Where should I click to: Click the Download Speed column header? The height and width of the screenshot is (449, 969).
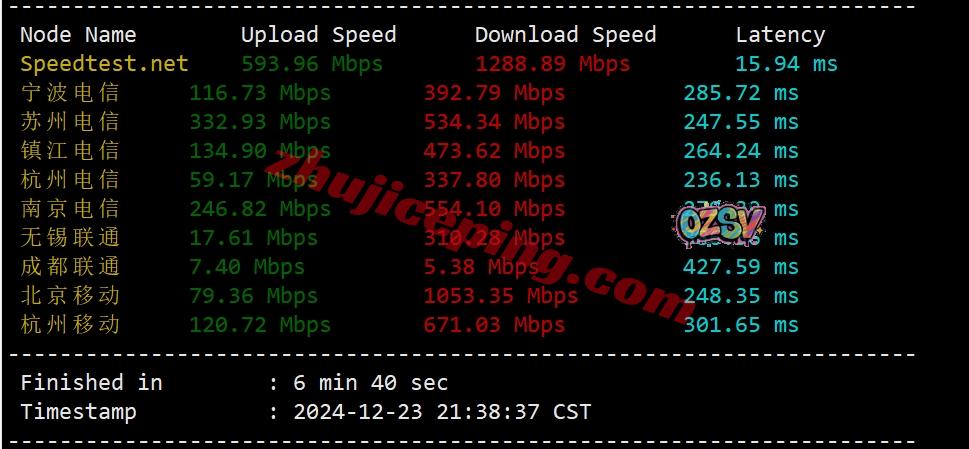pos(565,35)
